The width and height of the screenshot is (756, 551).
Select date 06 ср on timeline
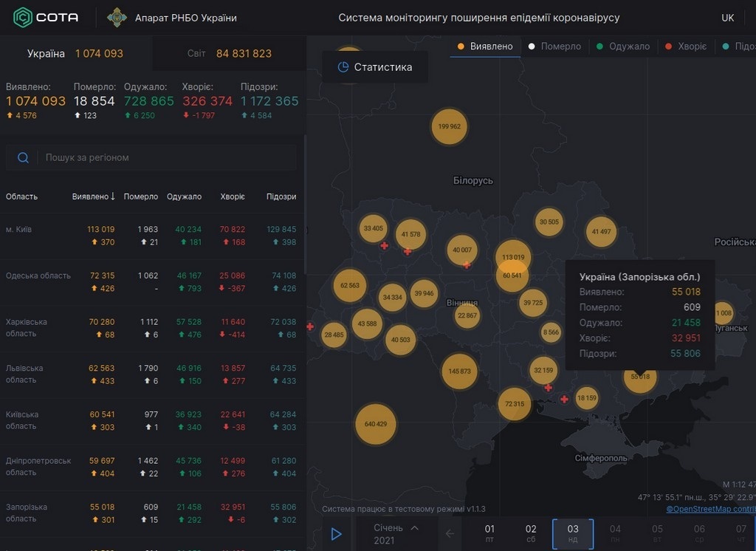tap(699, 533)
